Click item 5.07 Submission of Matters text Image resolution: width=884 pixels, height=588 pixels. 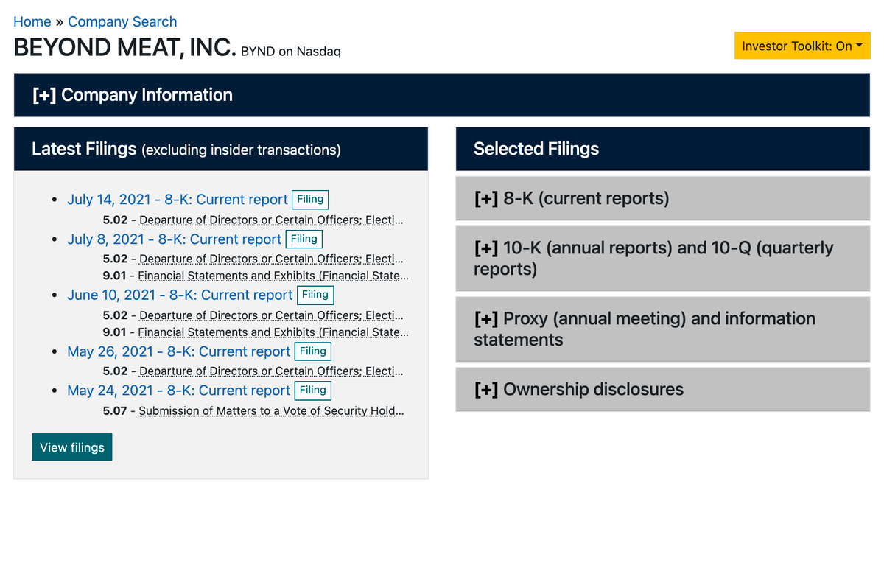tap(271, 410)
